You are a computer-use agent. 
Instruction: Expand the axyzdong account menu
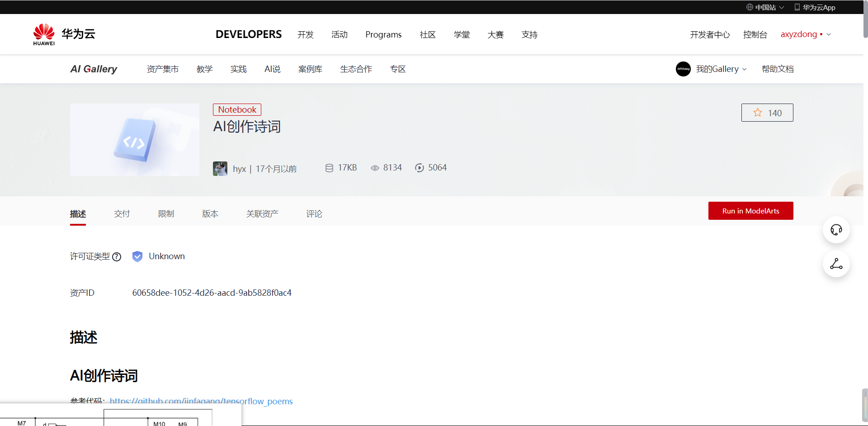pos(829,34)
